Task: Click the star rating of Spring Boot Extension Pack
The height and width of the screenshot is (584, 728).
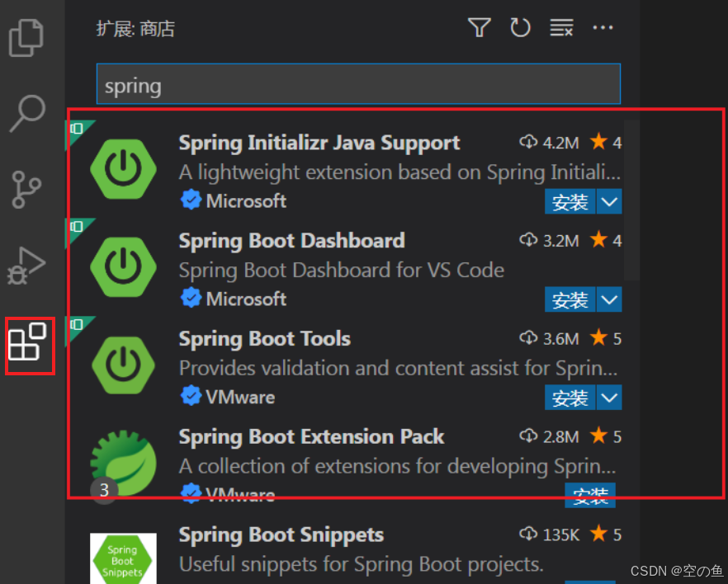Action: 606,436
